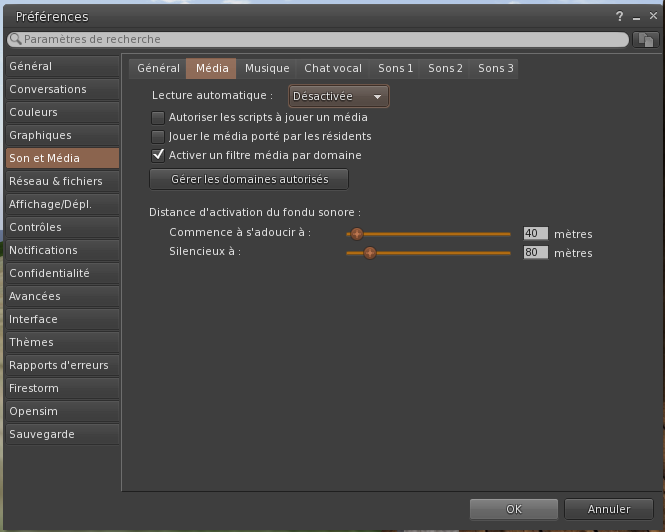Click the help question mark icon
The image size is (665, 532).
click(x=620, y=16)
